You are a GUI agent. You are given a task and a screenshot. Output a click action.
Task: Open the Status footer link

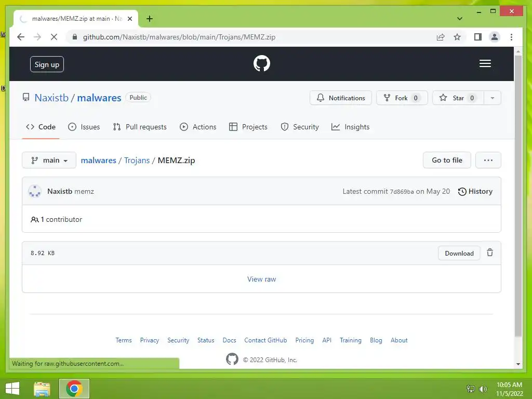pos(206,340)
